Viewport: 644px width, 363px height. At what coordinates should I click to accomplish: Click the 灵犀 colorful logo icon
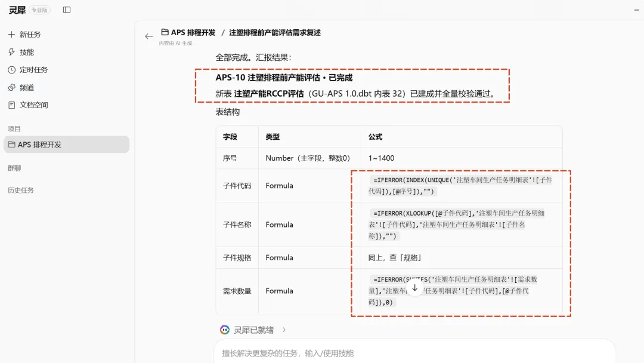tap(225, 330)
